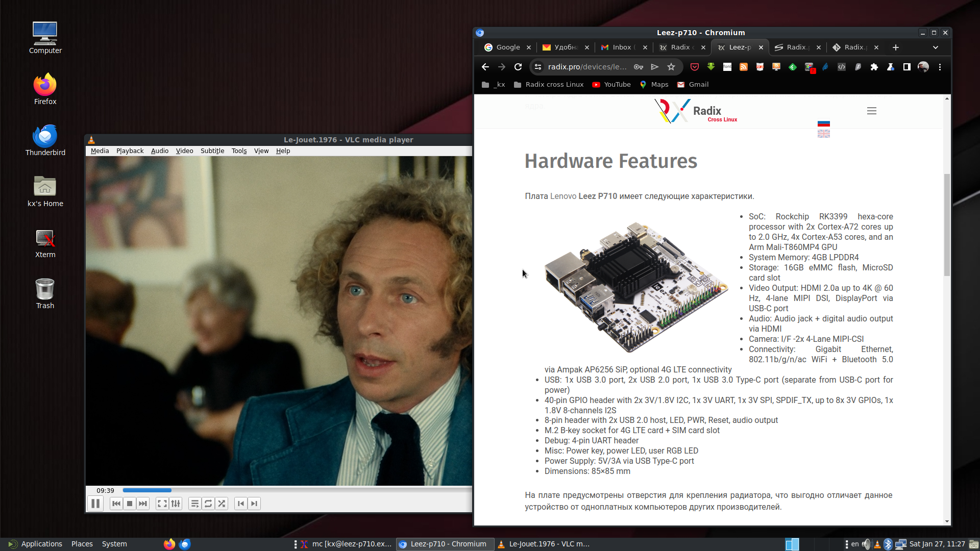The image size is (980, 551).
Task: Open a new Chromium tab
Action: [896, 47]
